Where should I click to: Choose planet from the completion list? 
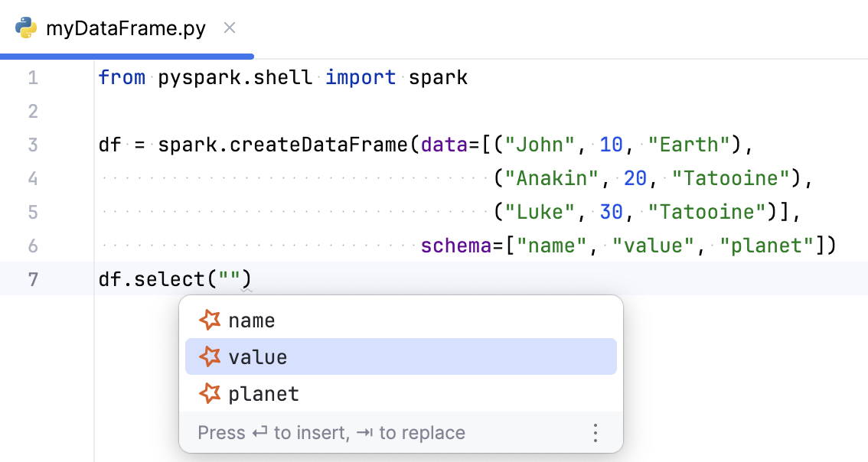(x=263, y=393)
